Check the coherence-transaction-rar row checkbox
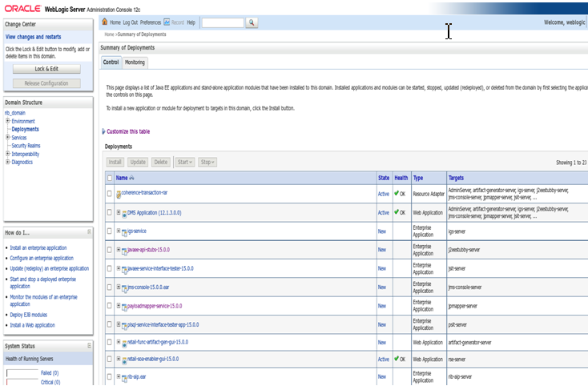This screenshot has height=386, width=588. 110,193
